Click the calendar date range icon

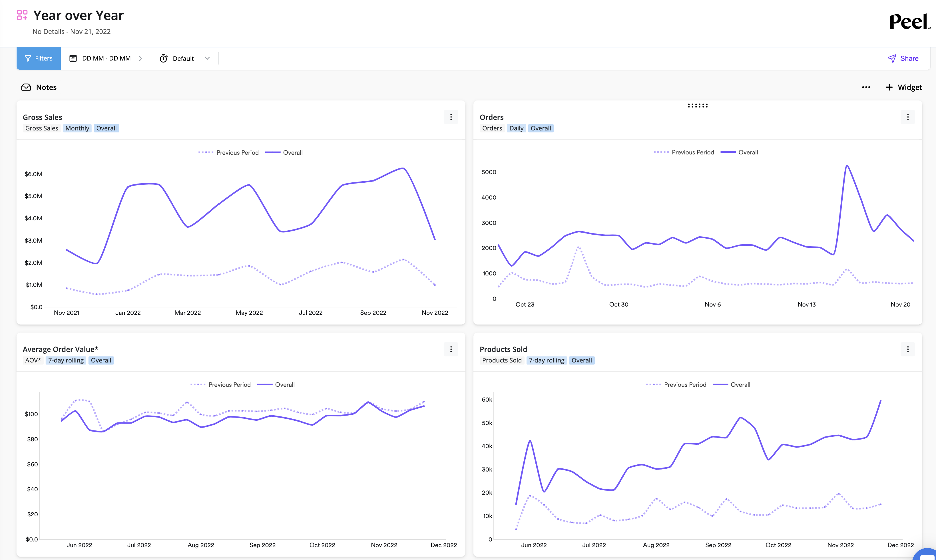(73, 59)
